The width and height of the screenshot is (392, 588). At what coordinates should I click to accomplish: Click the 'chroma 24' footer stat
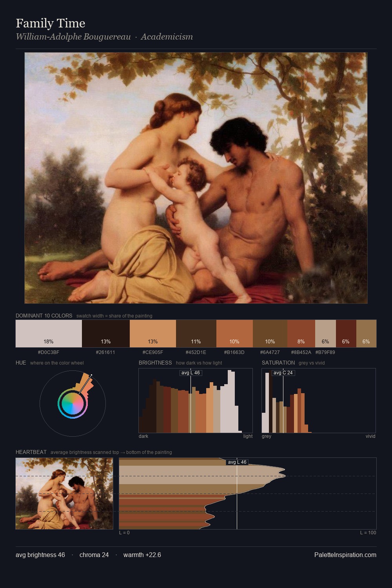click(94, 555)
